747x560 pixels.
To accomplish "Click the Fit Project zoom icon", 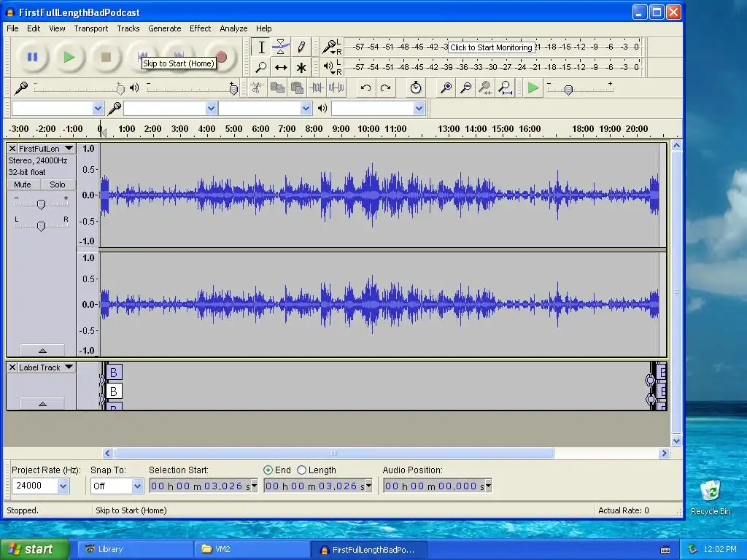I will pyautogui.click(x=505, y=88).
